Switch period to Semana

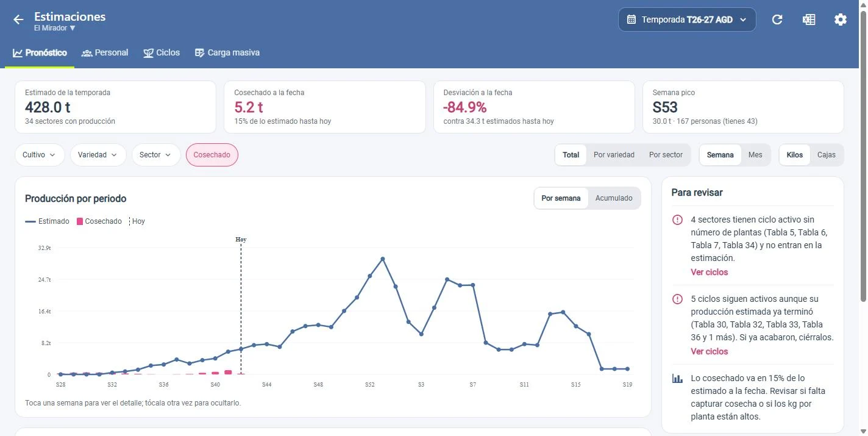point(720,155)
